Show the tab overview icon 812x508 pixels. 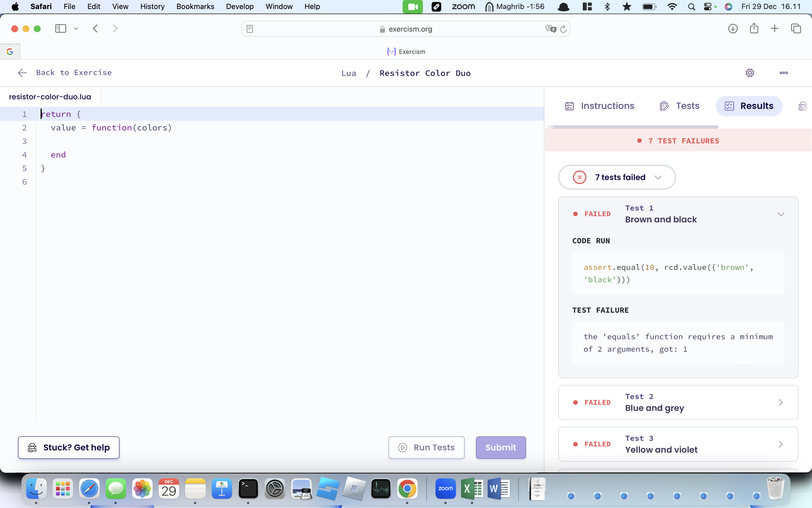tap(796, 29)
